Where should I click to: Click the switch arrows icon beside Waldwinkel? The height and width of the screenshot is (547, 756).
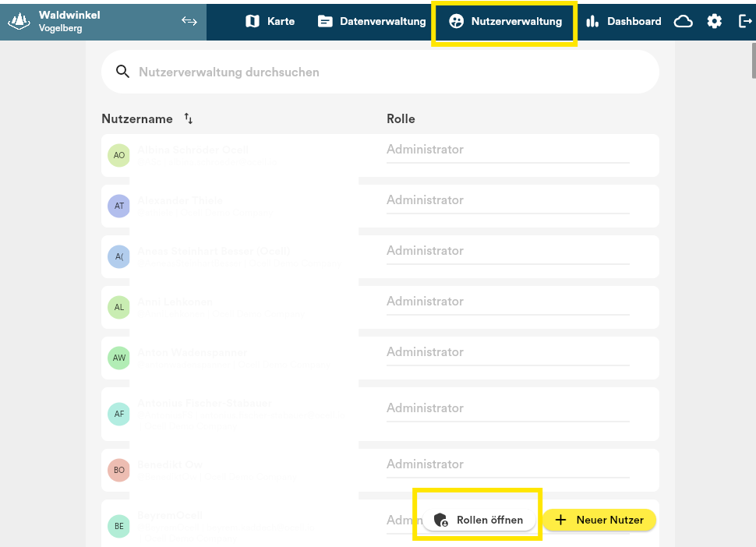(189, 21)
